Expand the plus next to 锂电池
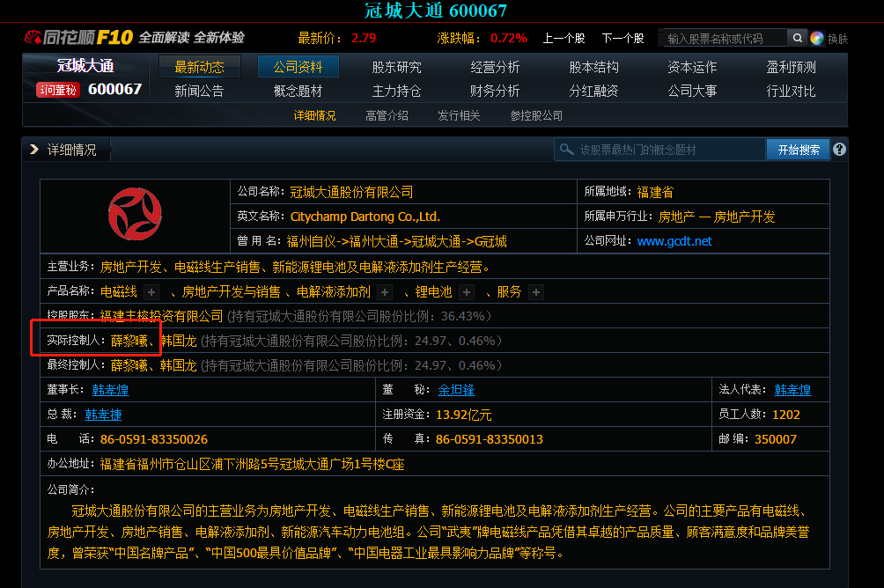The height and width of the screenshot is (588, 884). tap(465, 291)
